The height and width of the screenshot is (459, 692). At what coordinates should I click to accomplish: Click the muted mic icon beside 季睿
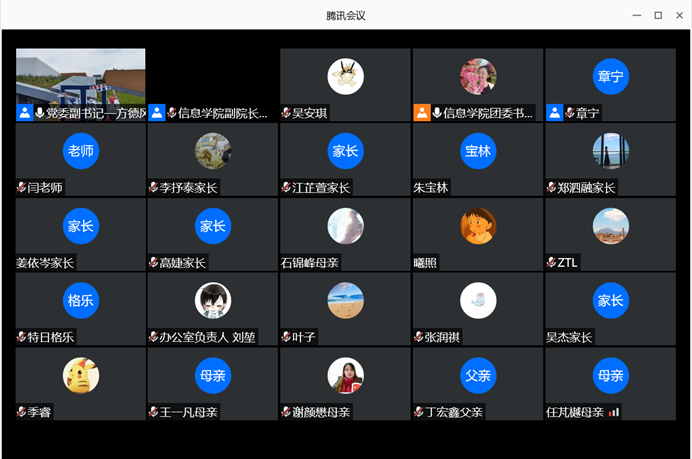(21, 412)
